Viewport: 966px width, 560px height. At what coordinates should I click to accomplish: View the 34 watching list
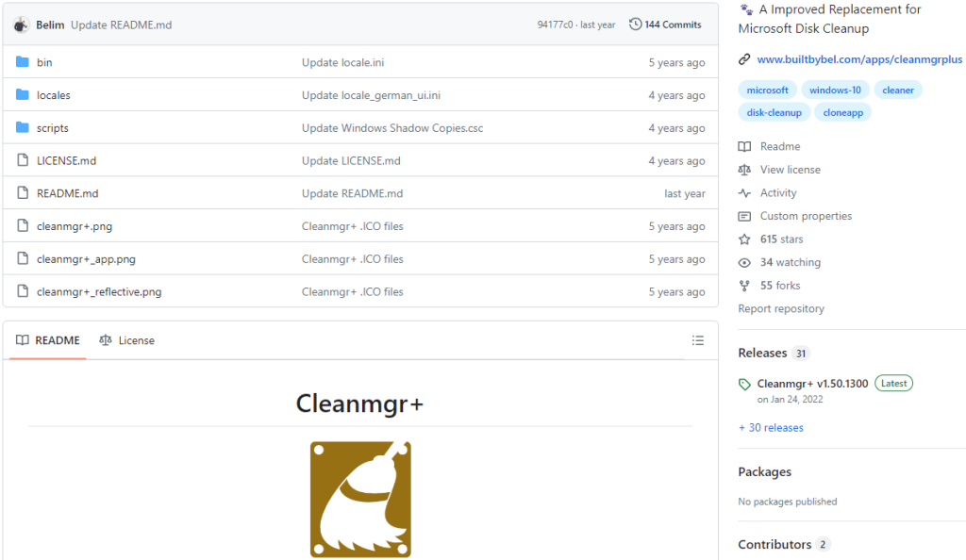(791, 262)
